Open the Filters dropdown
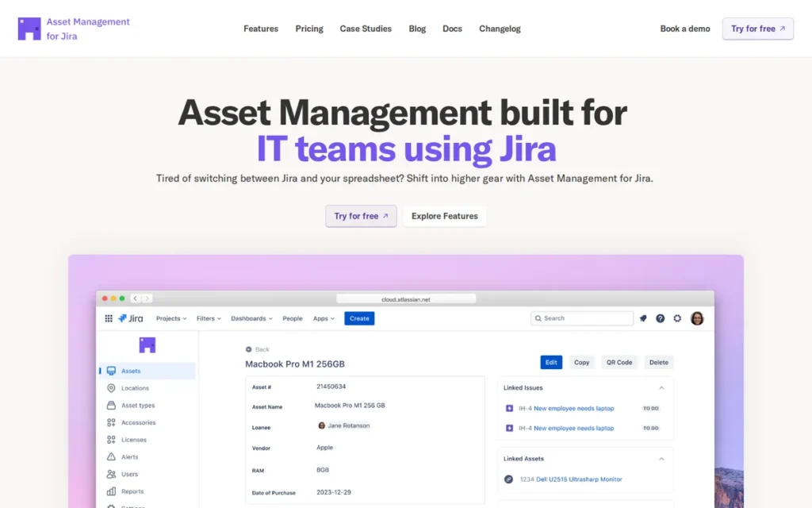 coord(209,318)
